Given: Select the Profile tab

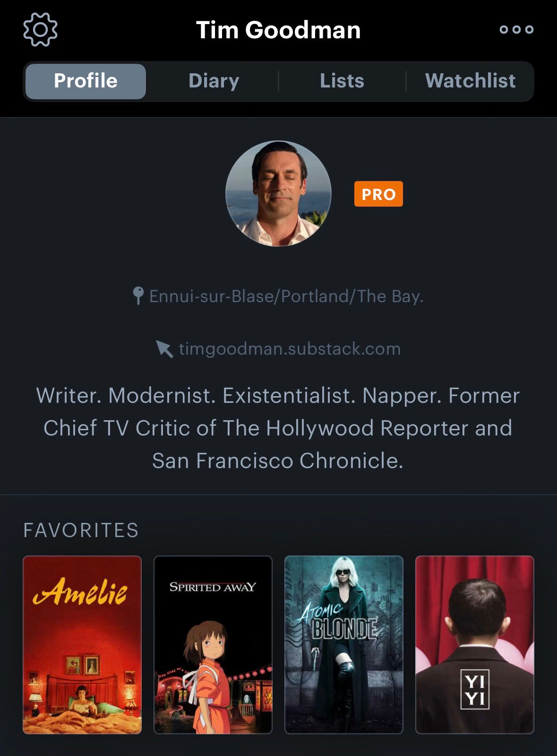Looking at the screenshot, I should (x=86, y=81).
